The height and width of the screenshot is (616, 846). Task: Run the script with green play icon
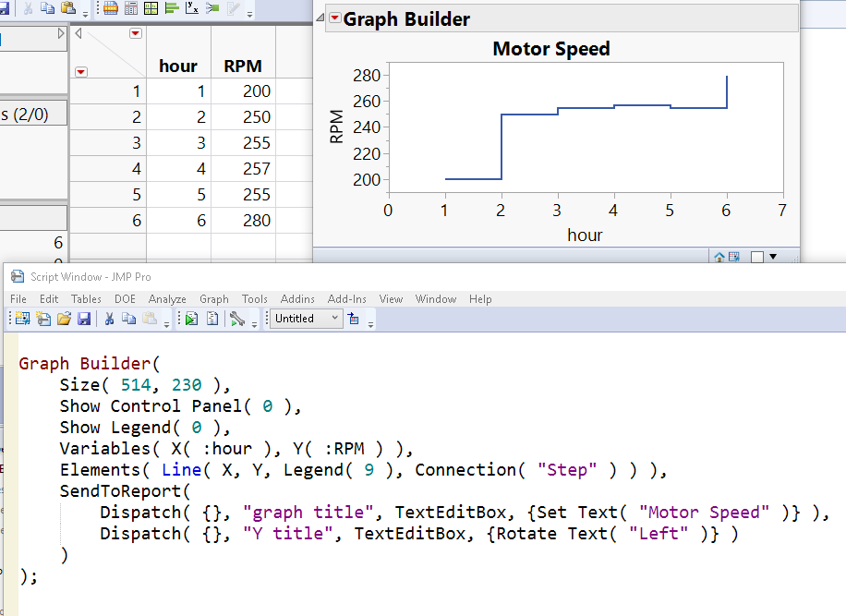point(191,319)
